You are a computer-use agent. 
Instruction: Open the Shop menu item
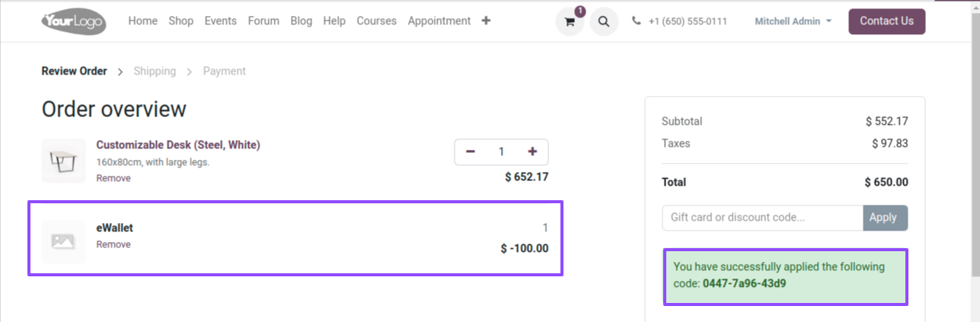pyautogui.click(x=180, y=21)
